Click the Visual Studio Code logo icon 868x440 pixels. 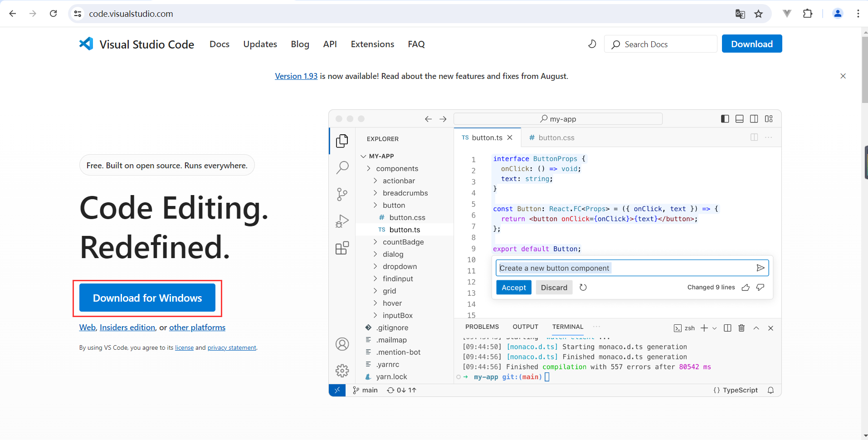(86, 44)
